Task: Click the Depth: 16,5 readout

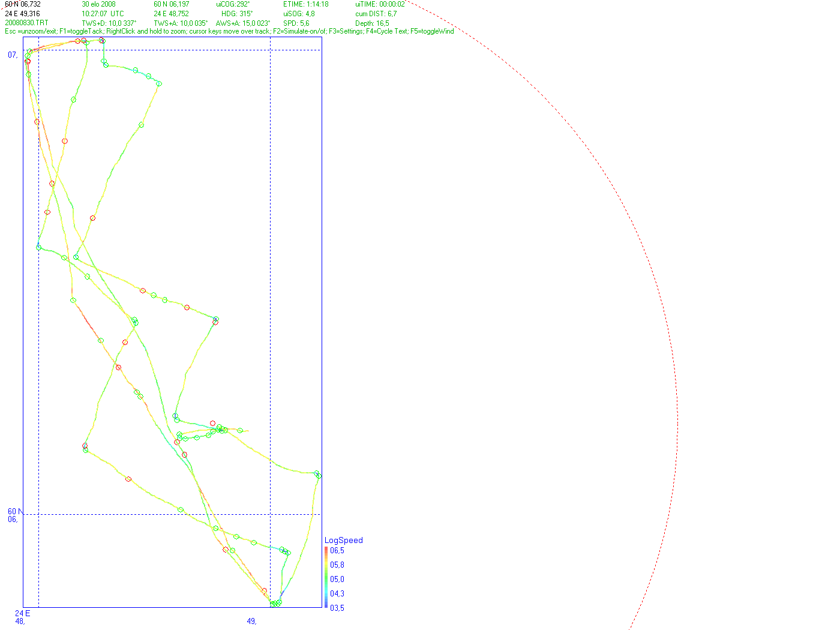Action: point(372,23)
